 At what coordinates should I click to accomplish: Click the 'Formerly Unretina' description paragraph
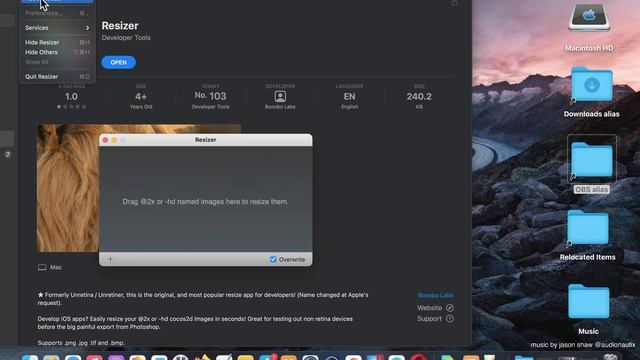(203, 299)
